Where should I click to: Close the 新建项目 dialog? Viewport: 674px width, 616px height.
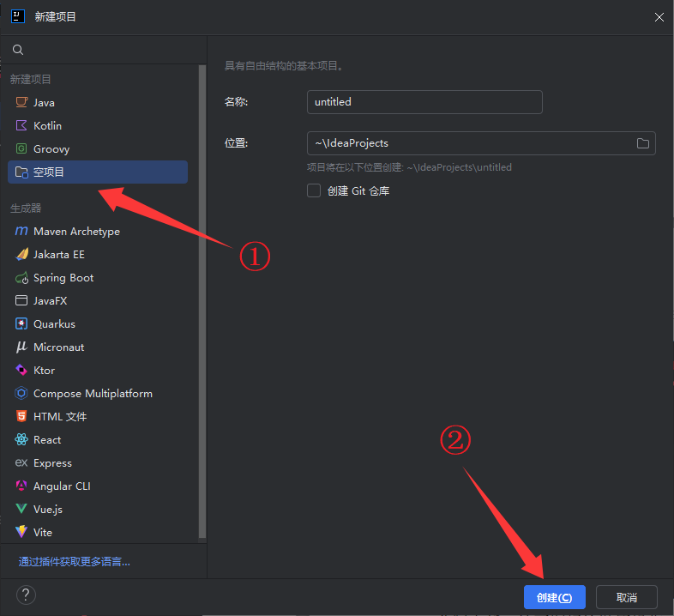pos(659,17)
